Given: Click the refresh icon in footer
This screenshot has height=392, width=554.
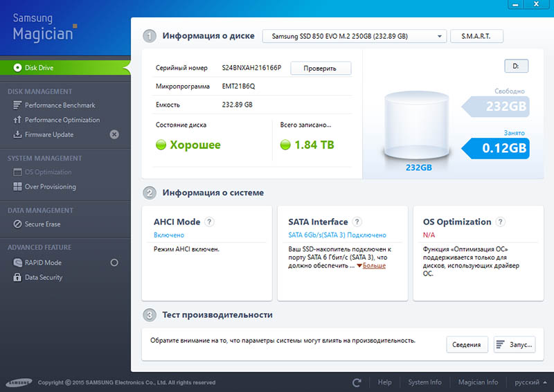Looking at the screenshot, I should (357, 382).
